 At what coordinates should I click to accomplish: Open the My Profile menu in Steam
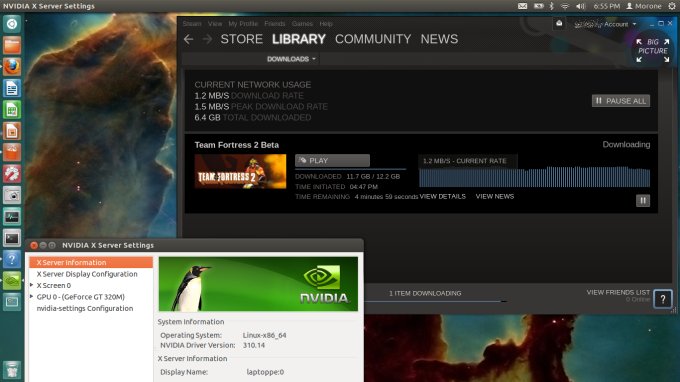[243, 24]
